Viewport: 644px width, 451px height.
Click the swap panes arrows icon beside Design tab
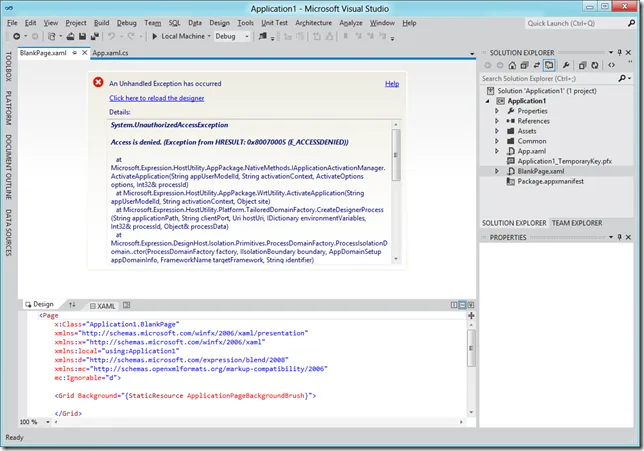click(x=73, y=305)
